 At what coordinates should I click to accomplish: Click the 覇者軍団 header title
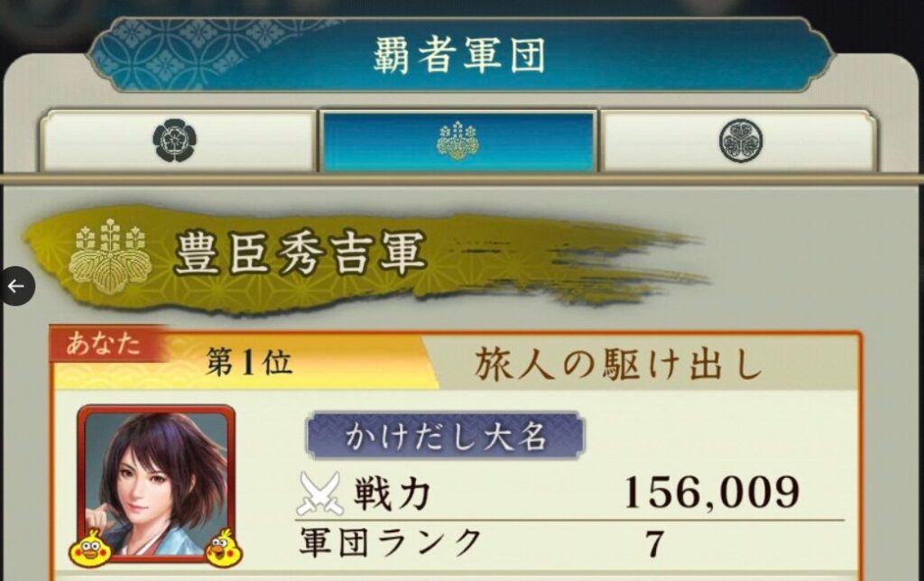tap(459, 55)
